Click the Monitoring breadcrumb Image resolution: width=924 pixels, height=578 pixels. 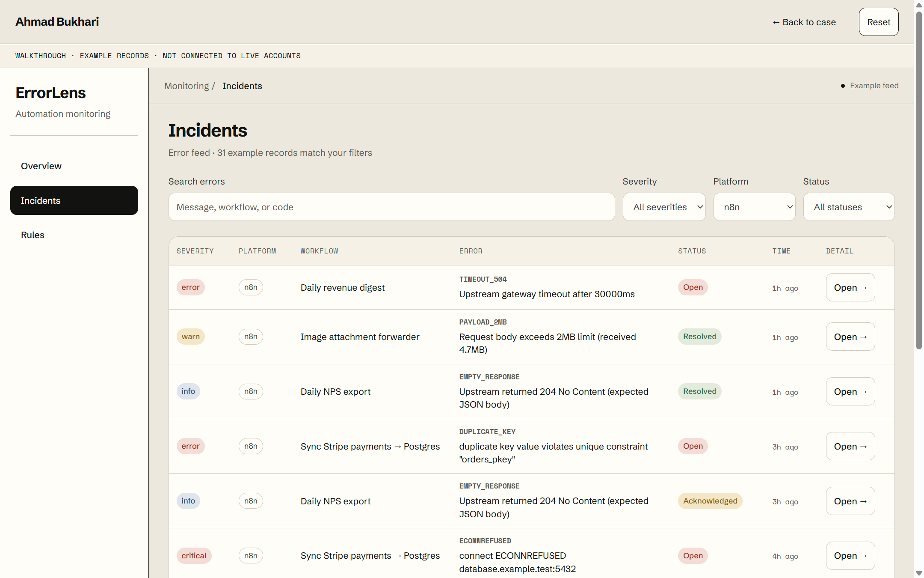pos(187,86)
